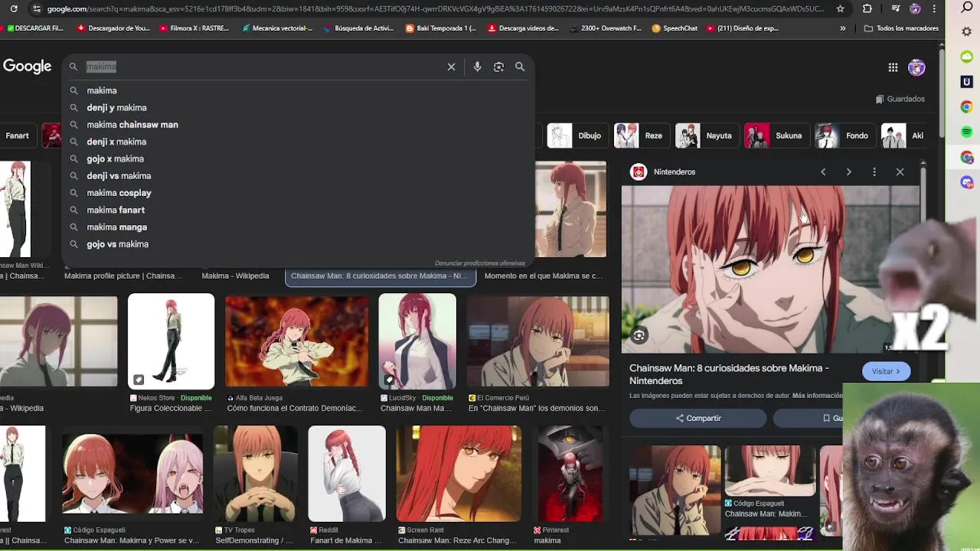
Task: Bookmark this page with the star icon
Action: point(841,8)
